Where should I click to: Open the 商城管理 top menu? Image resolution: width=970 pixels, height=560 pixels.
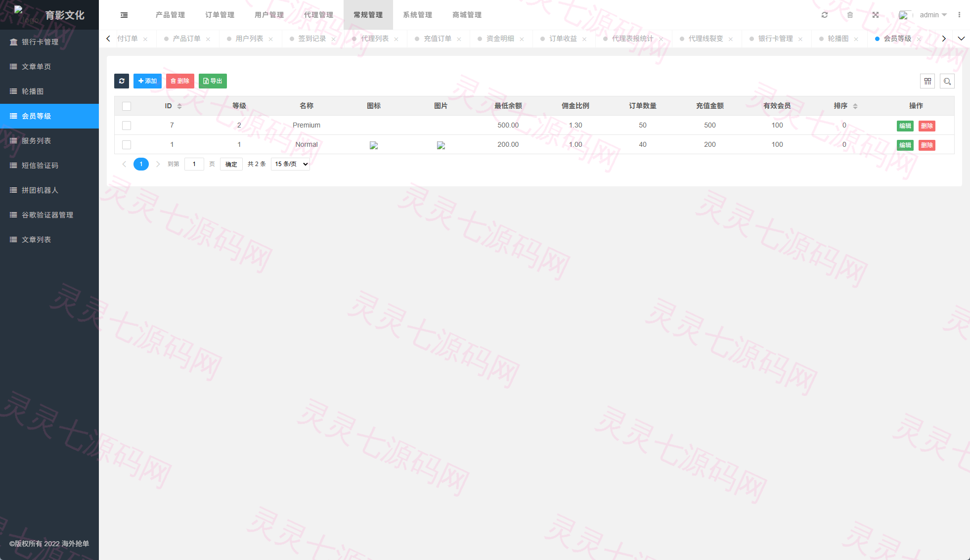click(467, 15)
